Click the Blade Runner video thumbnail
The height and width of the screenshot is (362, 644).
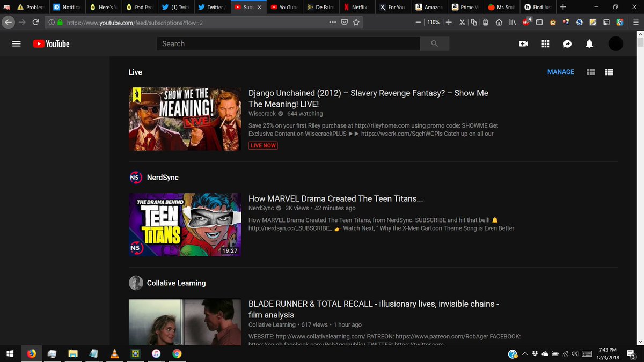click(185, 322)
